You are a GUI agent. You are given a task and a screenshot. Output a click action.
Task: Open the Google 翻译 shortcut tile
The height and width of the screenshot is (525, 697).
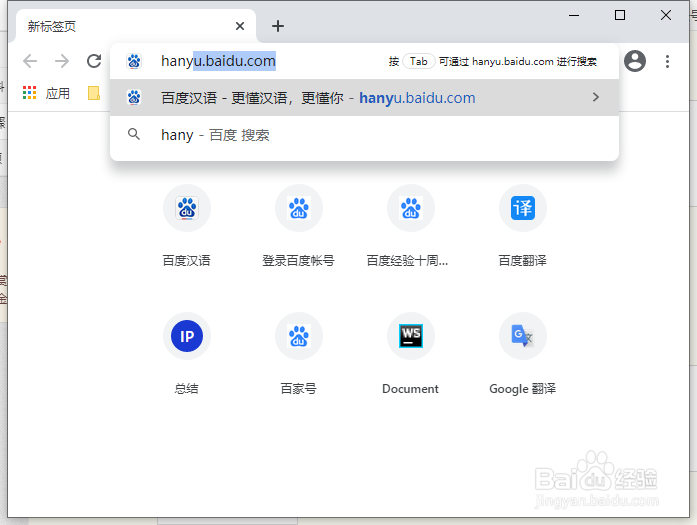click(523, 336)
